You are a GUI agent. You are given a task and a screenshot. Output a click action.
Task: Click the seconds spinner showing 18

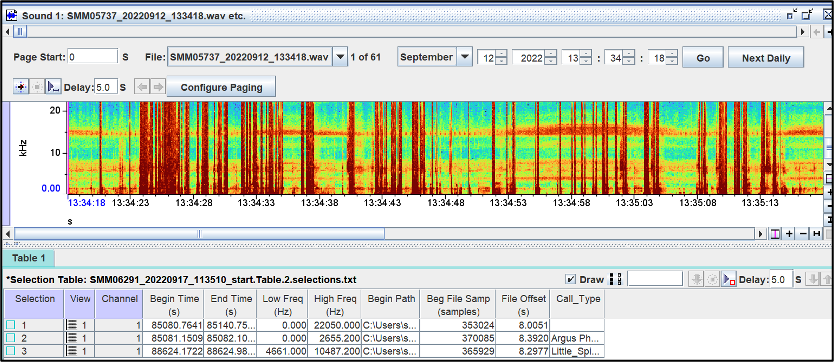[663, 57]
